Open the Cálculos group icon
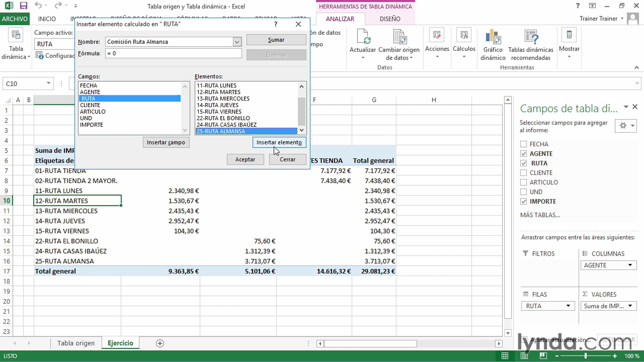This screenshot has height=362, width=644. click(464, 35)
